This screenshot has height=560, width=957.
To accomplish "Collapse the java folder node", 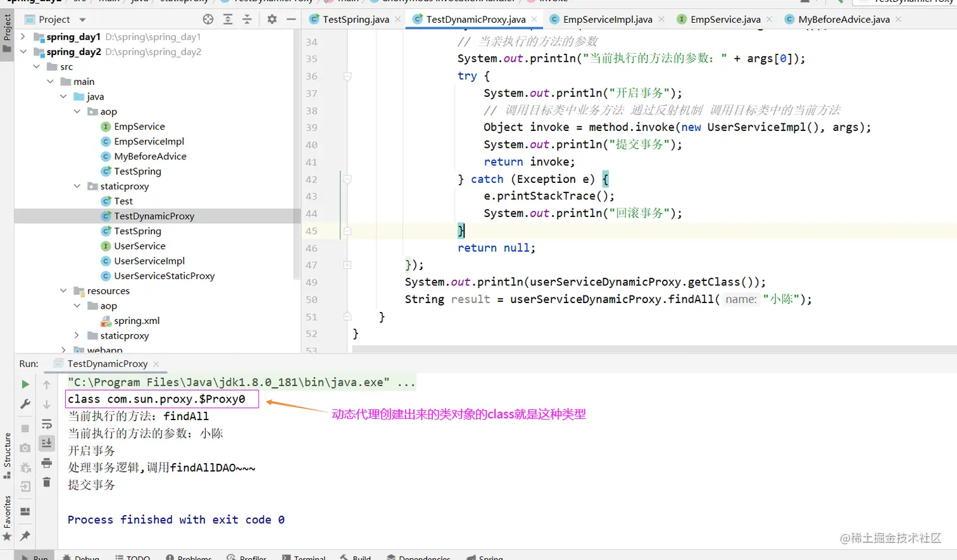I will click(63, 97).
